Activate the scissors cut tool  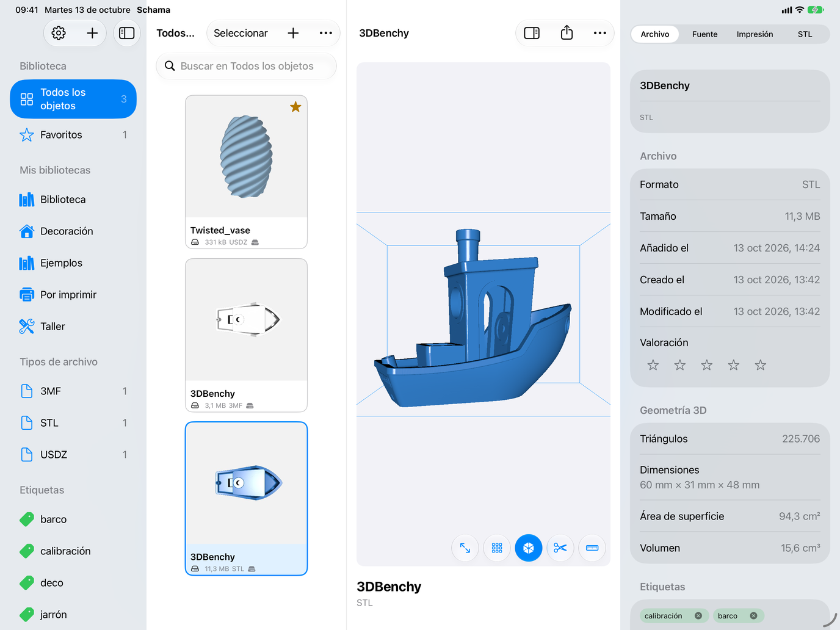(x=560, y=548)
